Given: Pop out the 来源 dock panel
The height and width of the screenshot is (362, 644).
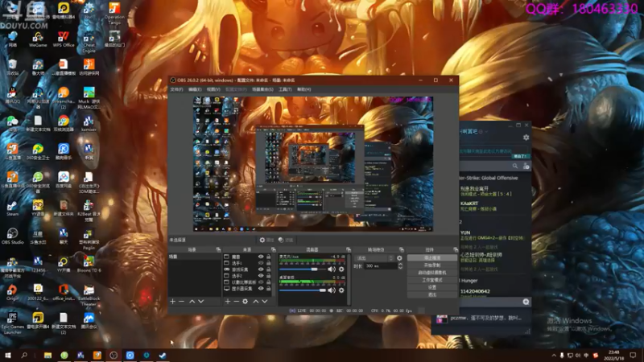Looking at the screenshot, I should click(273, 249).
